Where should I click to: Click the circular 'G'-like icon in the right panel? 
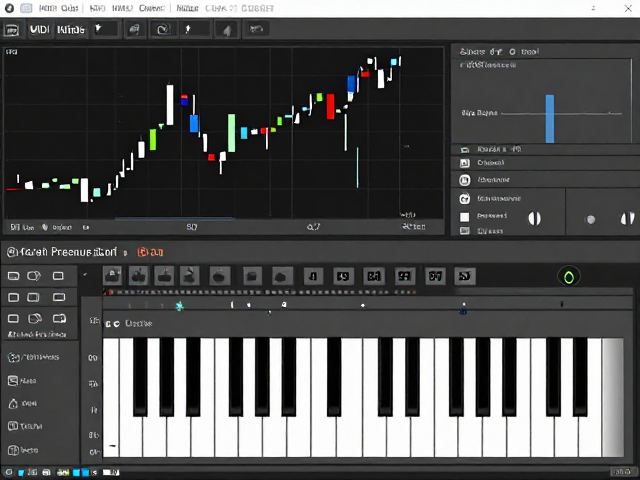coord(464,199)
